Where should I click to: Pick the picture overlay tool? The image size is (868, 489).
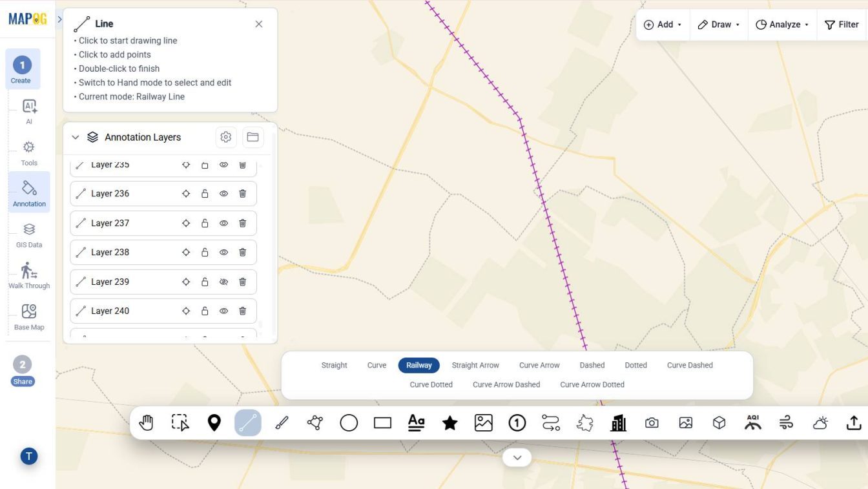coord(686,423)
